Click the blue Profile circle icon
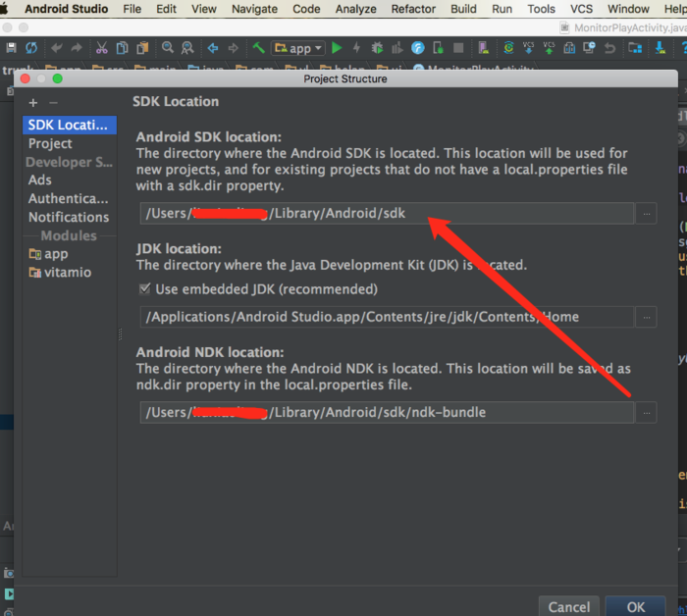 click(x=418, y=47)
